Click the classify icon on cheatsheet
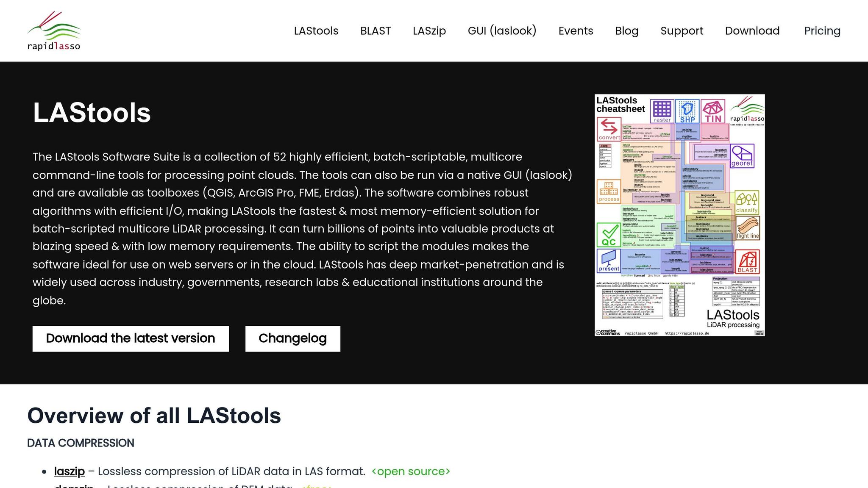 pos(747,202)
